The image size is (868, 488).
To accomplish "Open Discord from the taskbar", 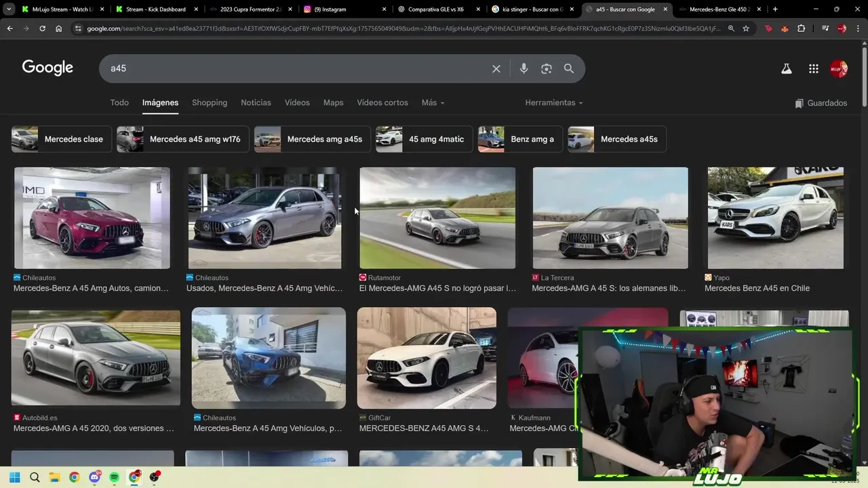I will pos(94,477).
